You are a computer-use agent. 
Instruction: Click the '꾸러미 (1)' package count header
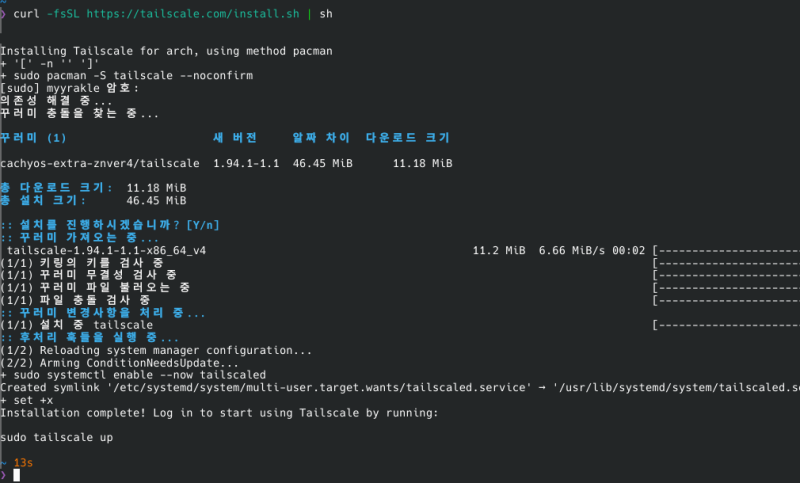(33, 137)
